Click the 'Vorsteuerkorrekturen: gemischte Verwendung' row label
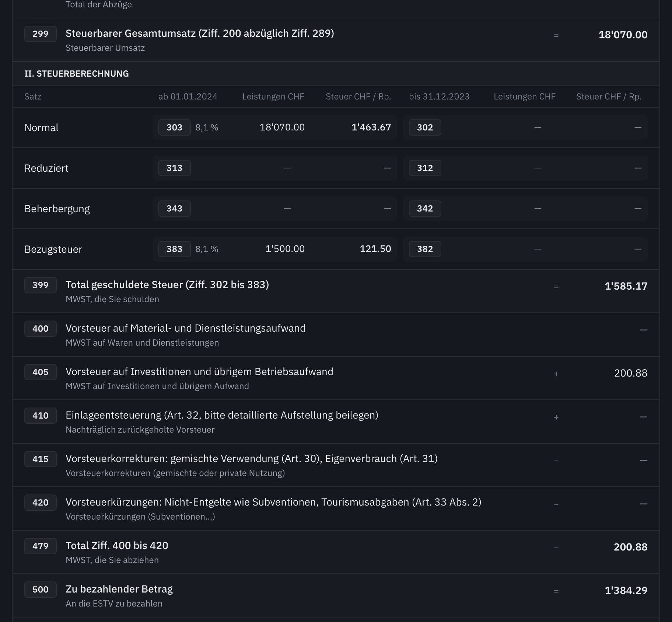 [x=252, y=459]
